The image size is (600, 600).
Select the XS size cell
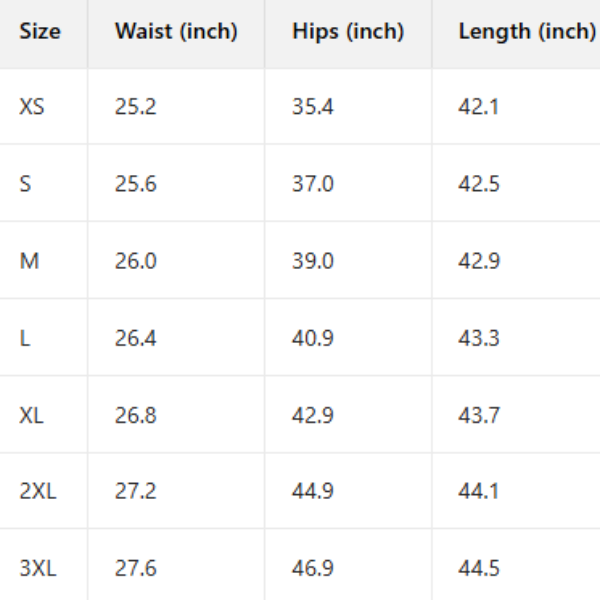32,106
